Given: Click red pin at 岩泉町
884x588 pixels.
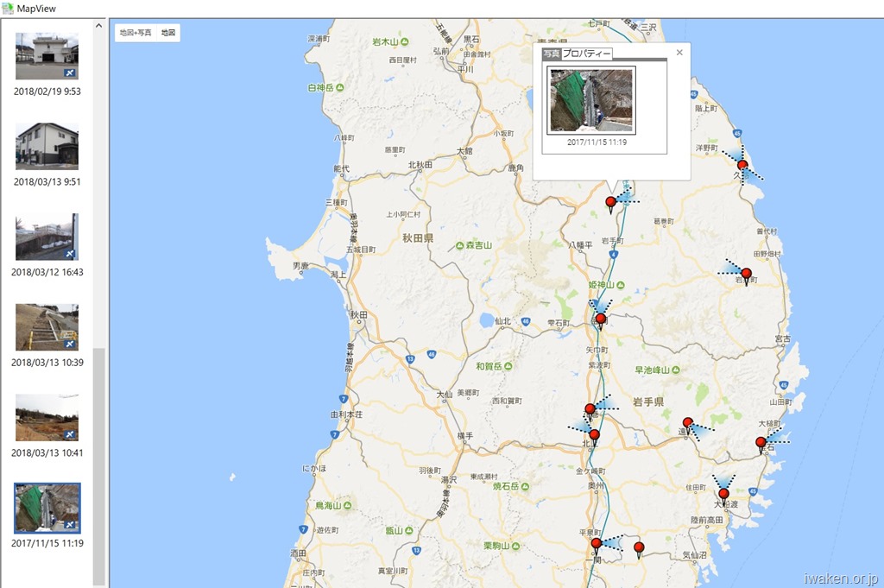Looking at the screenshot, I should coord(747,275).
